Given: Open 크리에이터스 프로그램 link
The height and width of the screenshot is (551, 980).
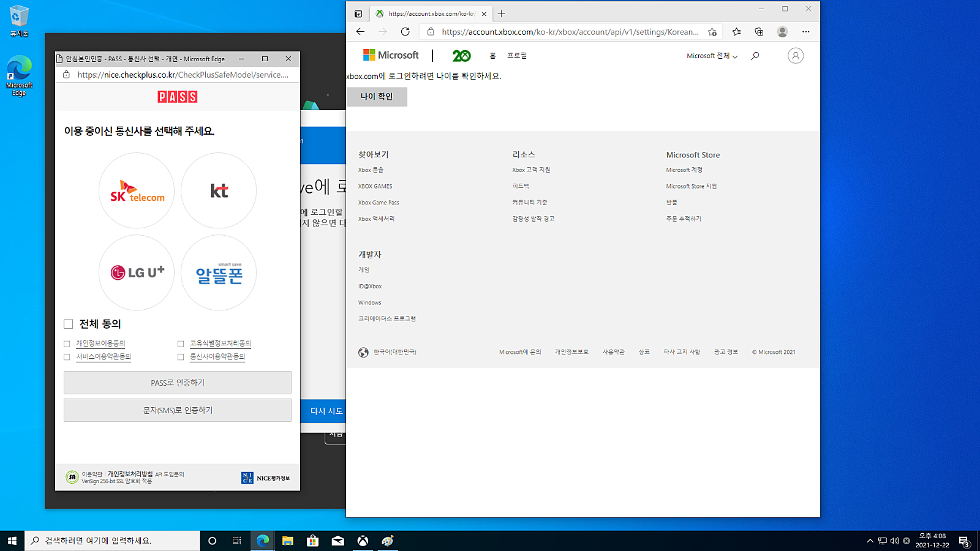Looking at the screenshot, I should pos(387,319).
